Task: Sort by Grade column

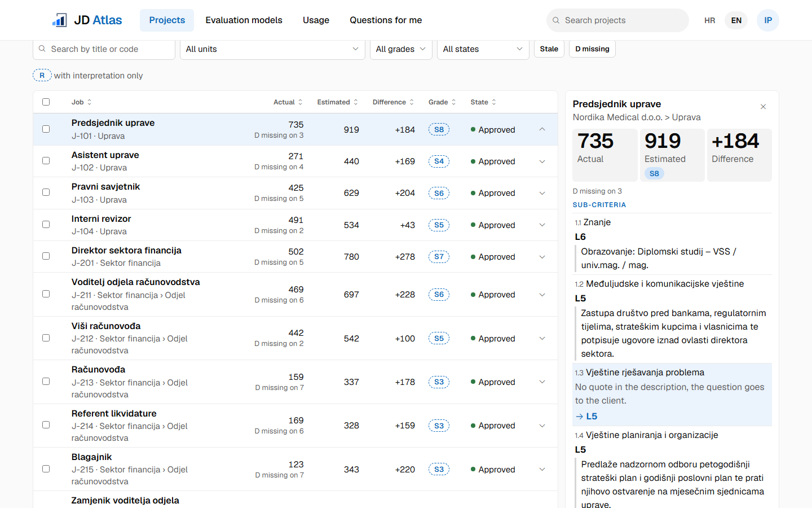Action: [x=442, y=102]
